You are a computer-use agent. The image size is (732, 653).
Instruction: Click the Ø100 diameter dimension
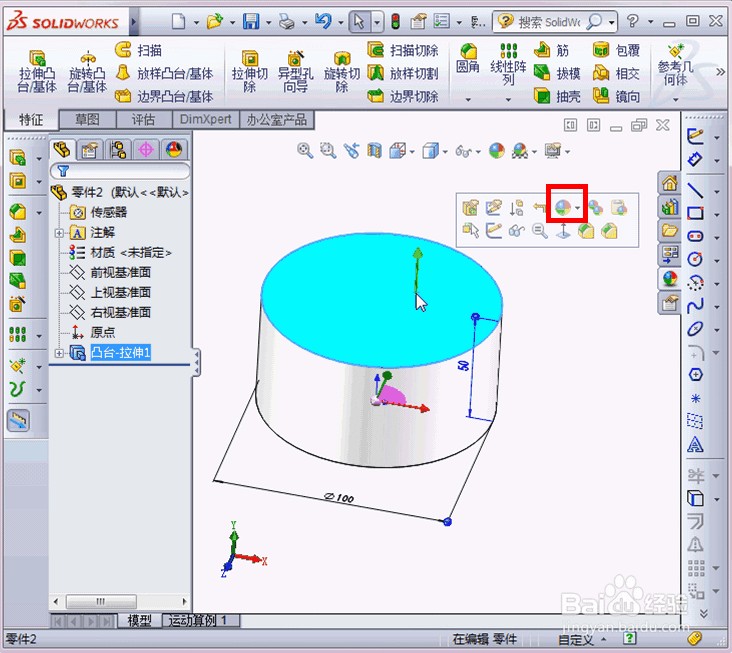click(339, 498)
